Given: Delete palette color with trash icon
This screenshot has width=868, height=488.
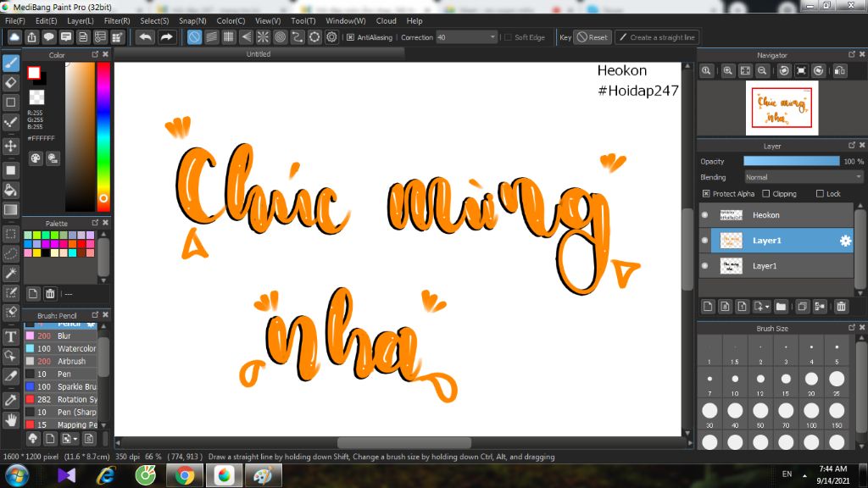Looking at the screenshot, I should [x=50, y=293].
